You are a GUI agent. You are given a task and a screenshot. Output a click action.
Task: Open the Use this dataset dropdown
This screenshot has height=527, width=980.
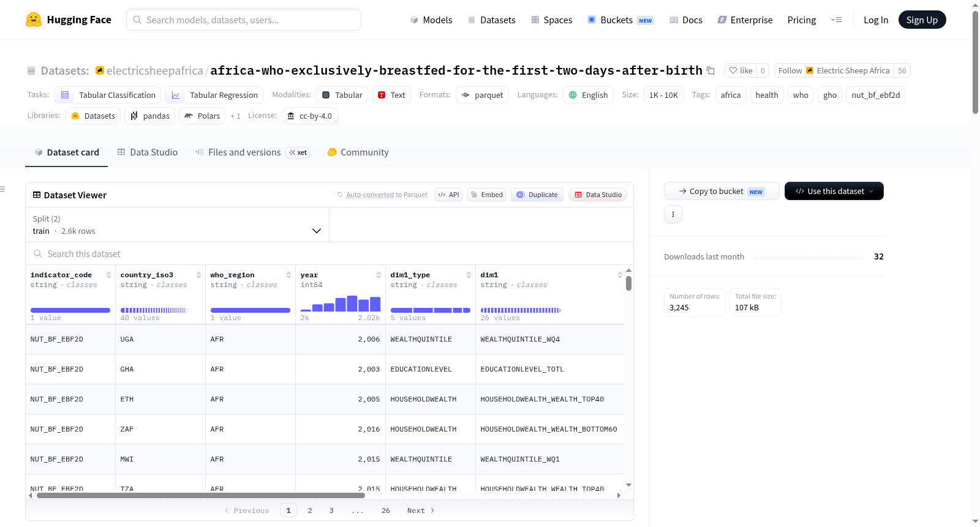834,191
